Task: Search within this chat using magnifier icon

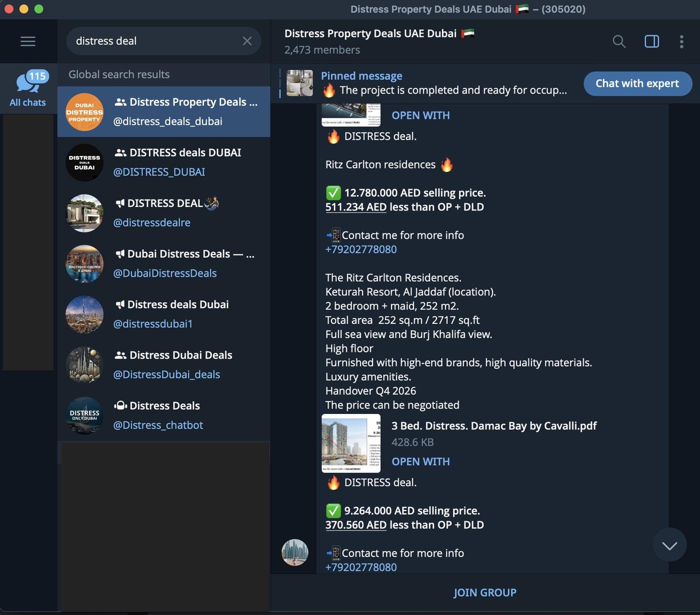Action: point(619,41)
